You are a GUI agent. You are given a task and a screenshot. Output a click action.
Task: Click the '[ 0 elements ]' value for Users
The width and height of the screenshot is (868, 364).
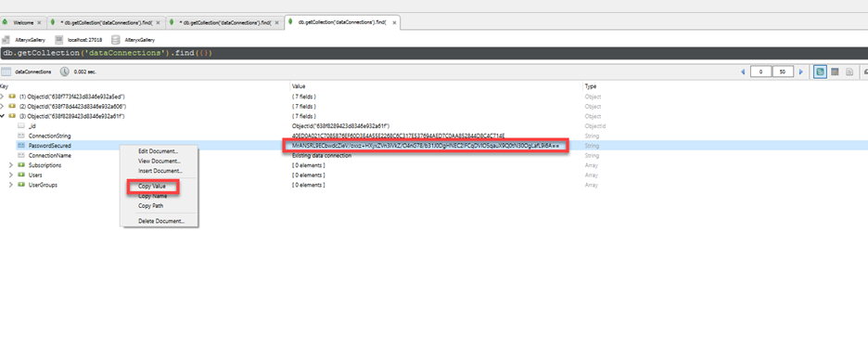308,175
